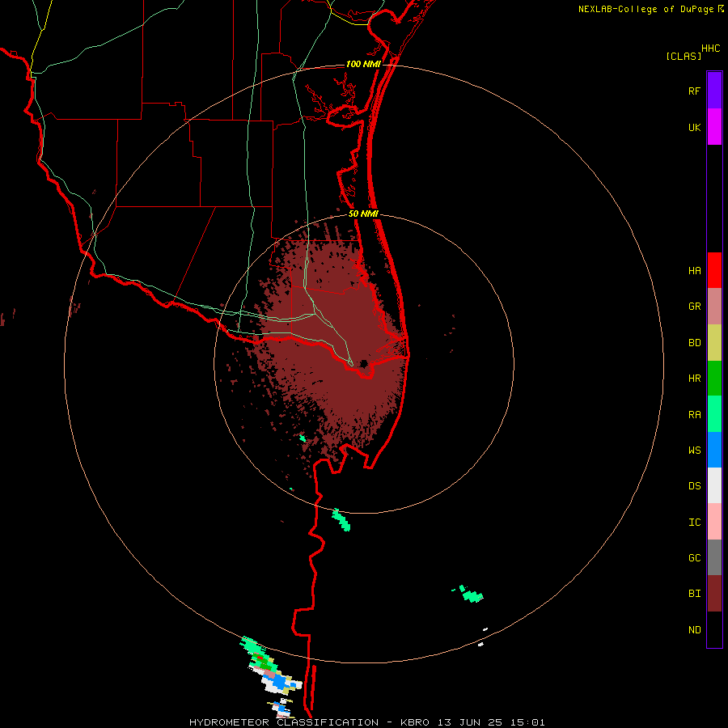Click the BI legend label

[x=694, y=594]
